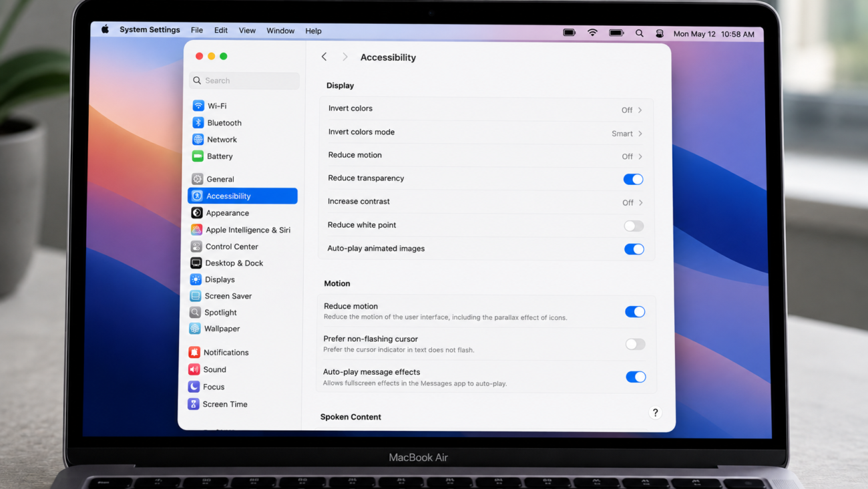Select the Displays label in sidebar

click(x=220, y=279)
